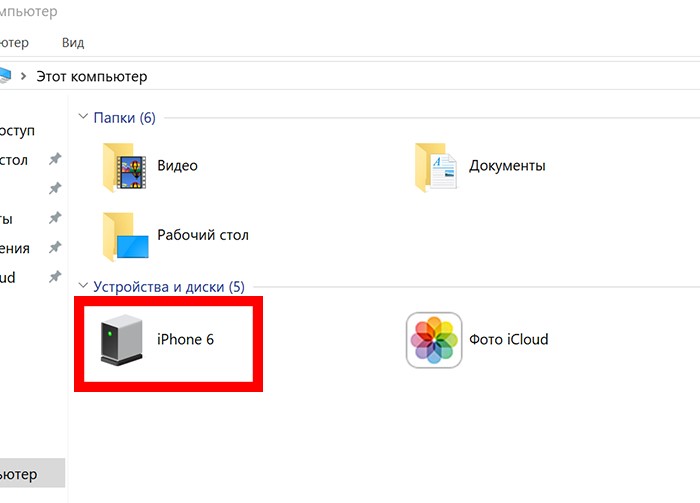Open the computer ribbon tab left of Вид
700x503 pixels.
tap(14, 43)
